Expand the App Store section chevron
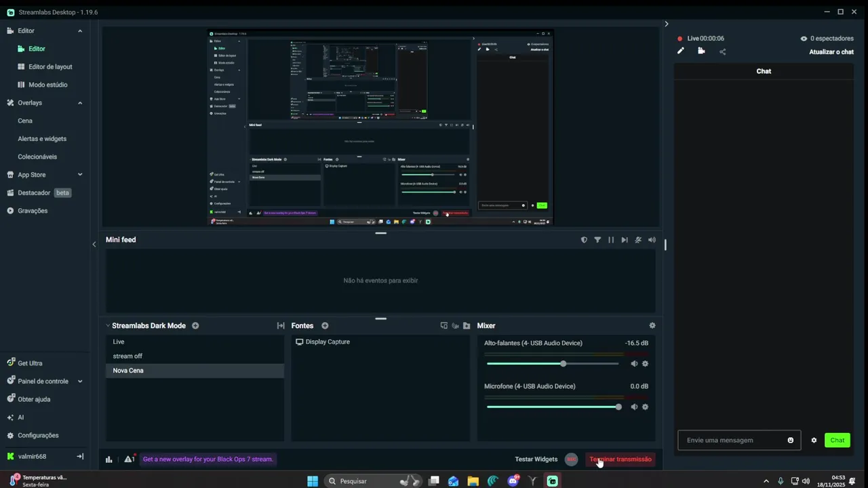 pyautogui.click(x=80, y=175)
